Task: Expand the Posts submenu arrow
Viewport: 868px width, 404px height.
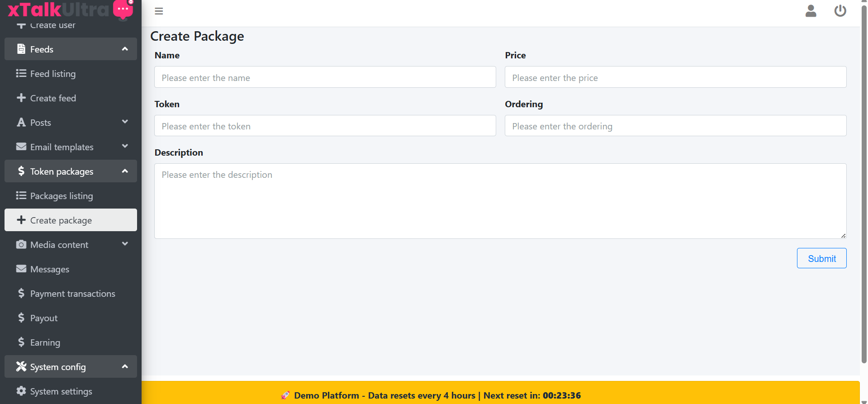Action: pyautogui.click(x=125, y=122)
